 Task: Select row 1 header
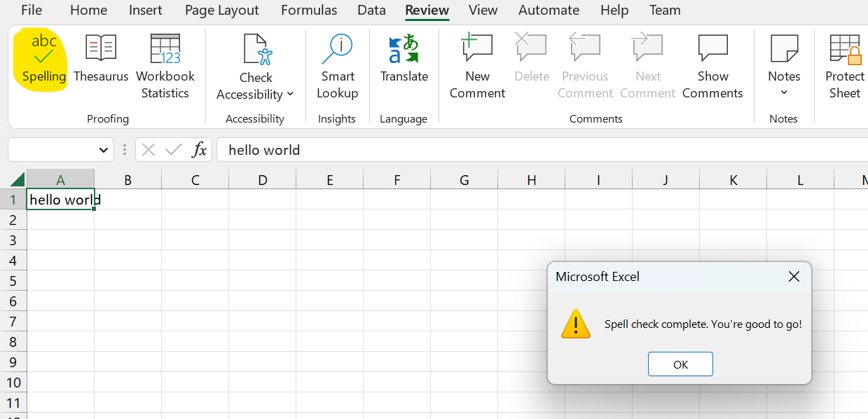13,200
